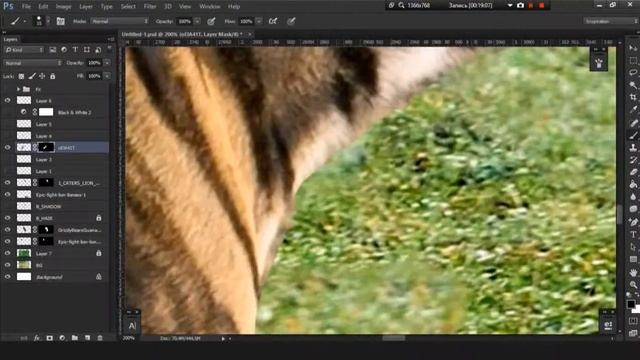
Task: Open the File menu
Action: coord(26,7)
